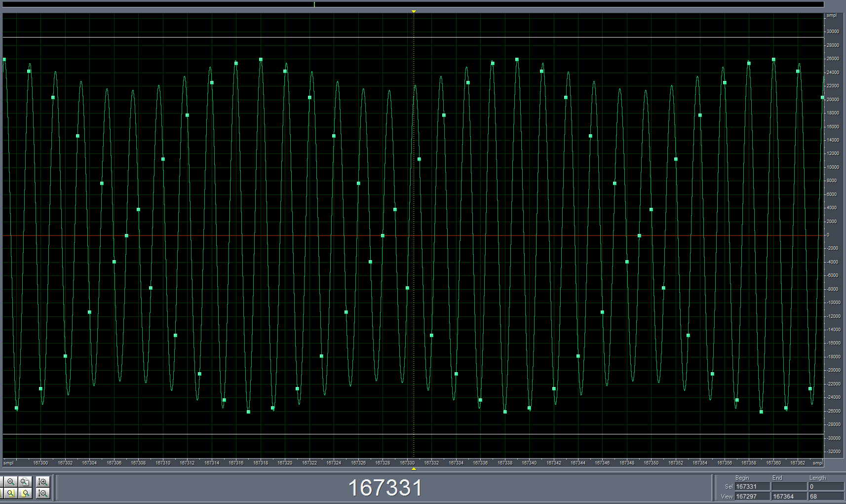Click the View Begin field showing 167297
The width and height of the screenshot is (846, 504).
coord(753,496)
